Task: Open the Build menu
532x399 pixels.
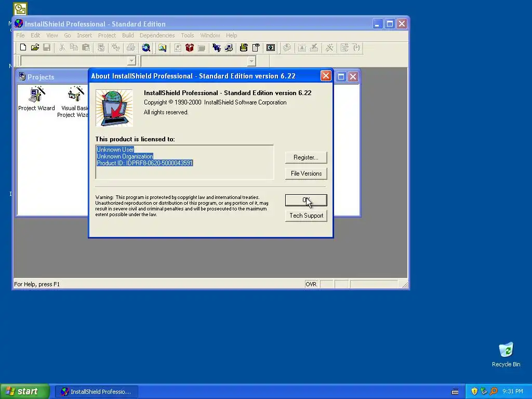Action: pyautogui.click(x=128, y=35)
